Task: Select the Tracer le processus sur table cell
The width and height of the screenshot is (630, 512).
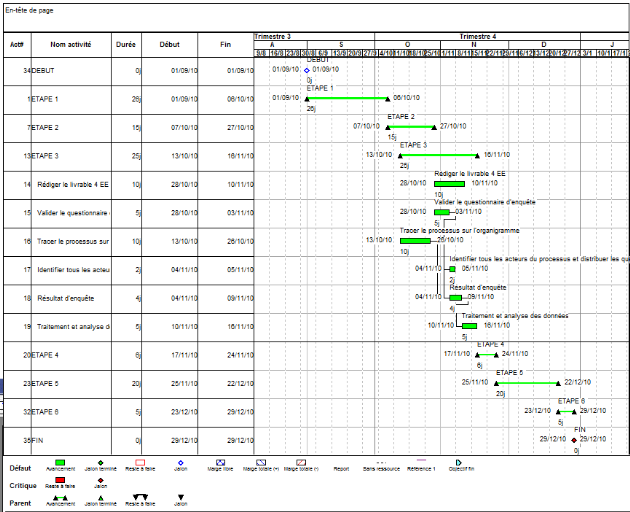Action: pos(71,242)
